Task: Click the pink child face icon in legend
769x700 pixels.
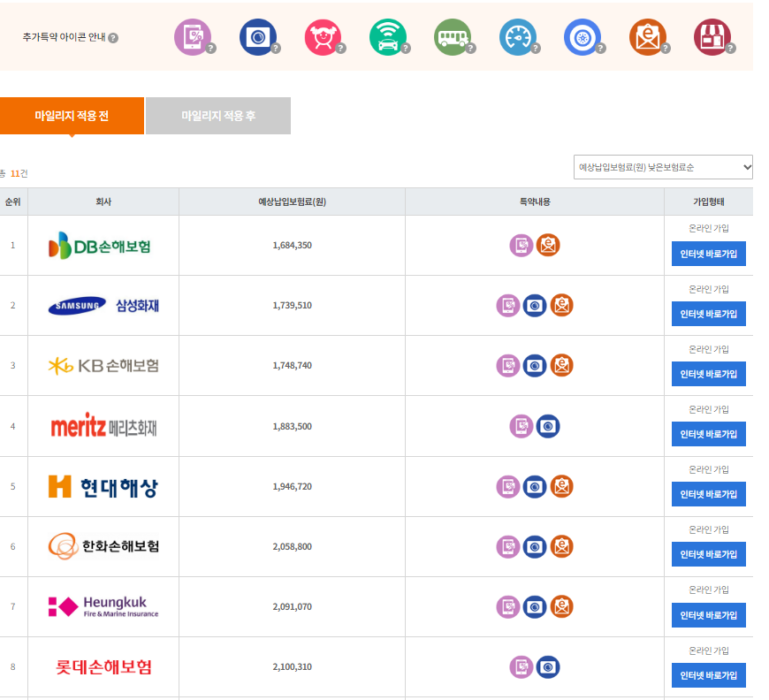Action: 323,37
